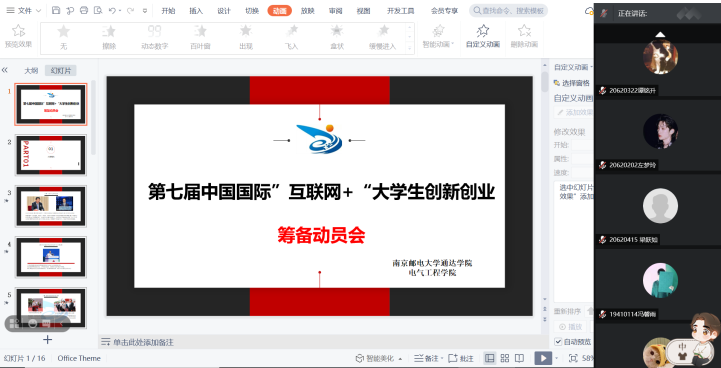The image size is (721, 368).
Task: Switch to slide sorter grid view icon
Action: click(x=504, y=358)
